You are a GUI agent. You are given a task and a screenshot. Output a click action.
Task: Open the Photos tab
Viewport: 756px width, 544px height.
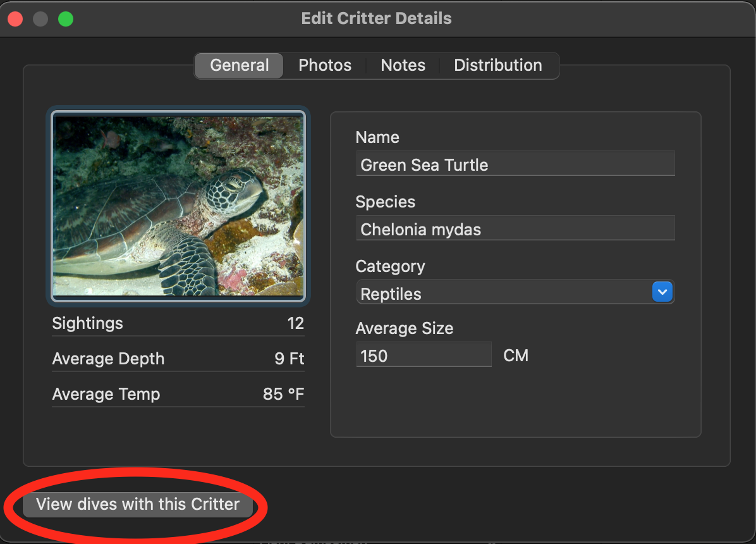tap(325, 65)
